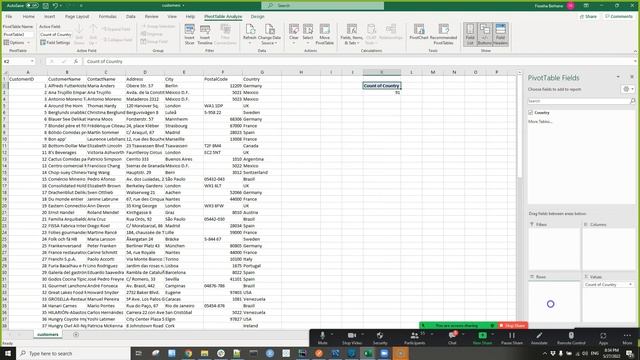Viewport: 640px width, 360px height.
Task: Click Excel icon in Windows taskbar
Action: click(x=368, y=353)
